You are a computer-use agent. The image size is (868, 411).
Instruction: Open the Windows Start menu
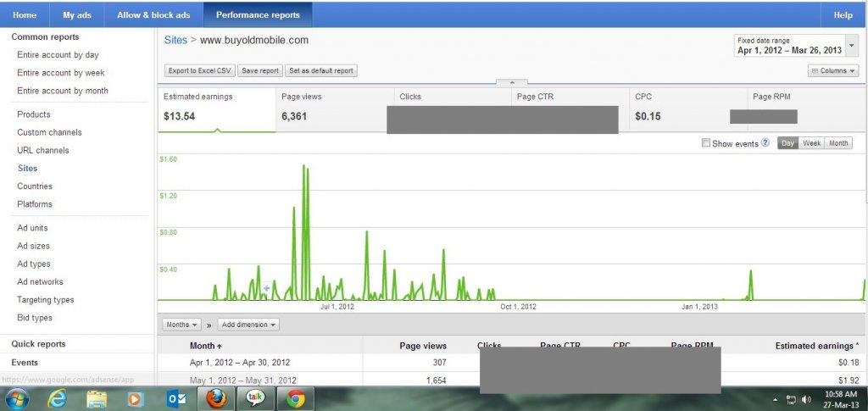click(x=15, y=399)
